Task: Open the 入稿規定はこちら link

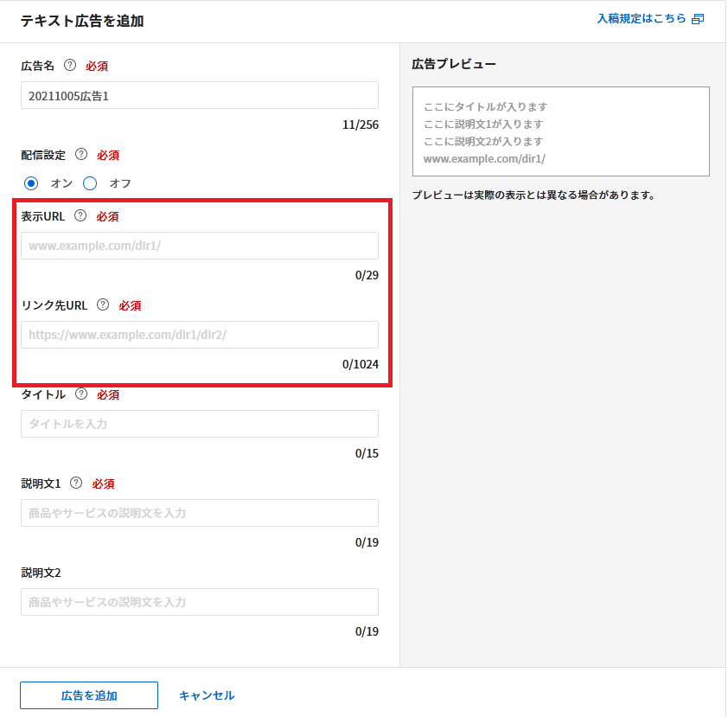Action: tap(642, 18)
